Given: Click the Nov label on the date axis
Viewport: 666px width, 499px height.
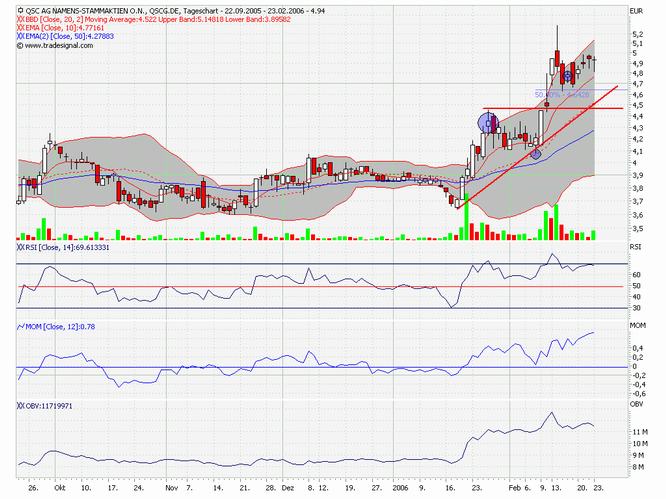Looking at the screenshot, I should 172,488.
